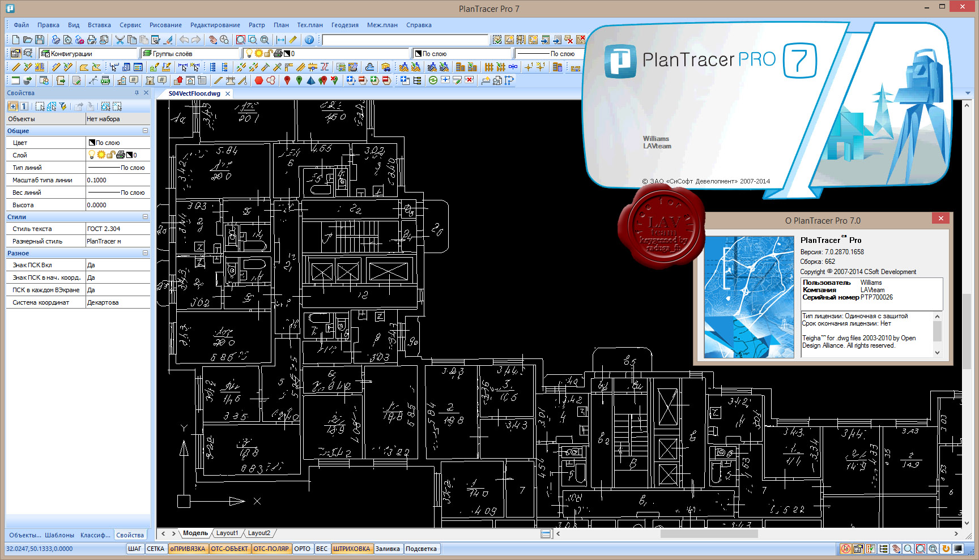Cut selection with scissors icon

tap(120, 40)
